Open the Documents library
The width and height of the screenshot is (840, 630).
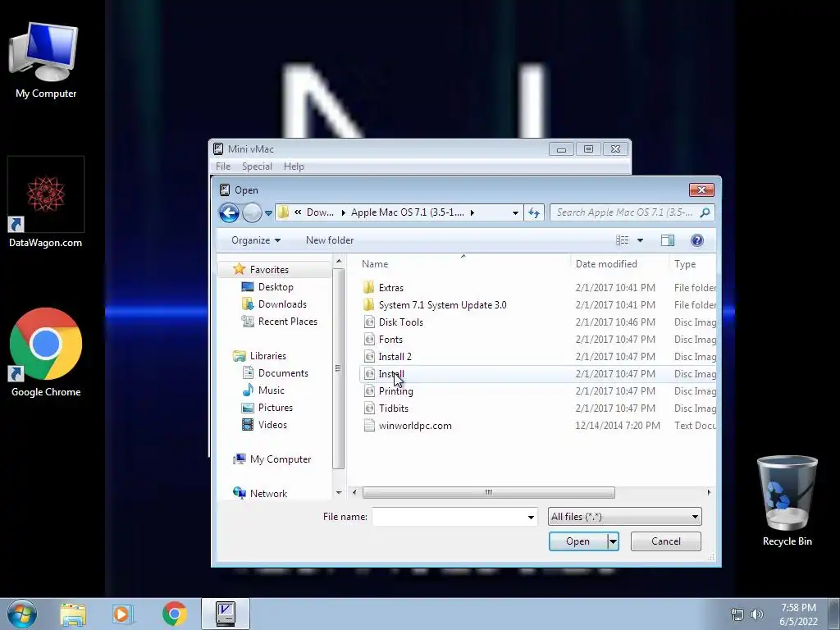pyautogui.click(x=276, y=373)
